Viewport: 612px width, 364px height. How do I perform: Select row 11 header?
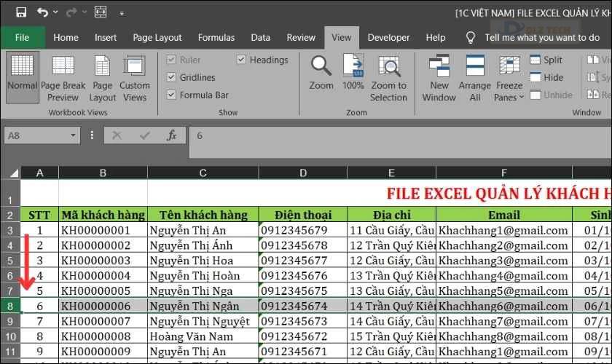10,352
